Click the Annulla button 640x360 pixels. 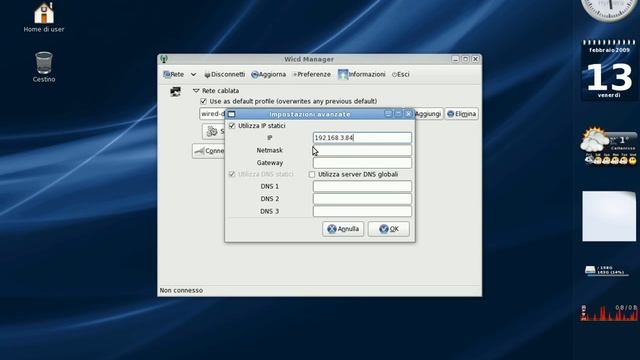click(343, 229)
